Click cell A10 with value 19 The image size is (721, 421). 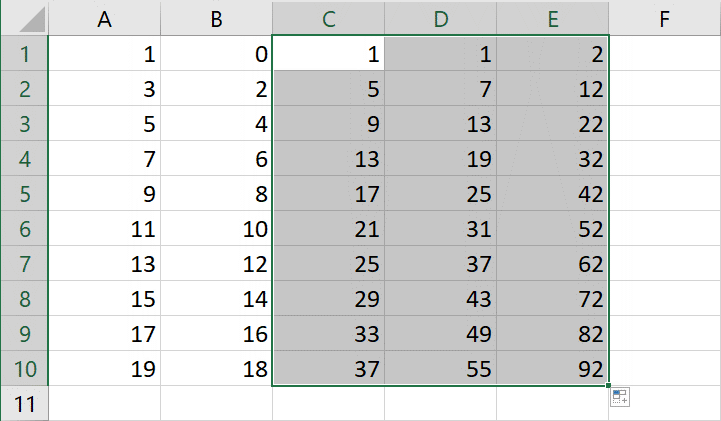[104, 368]
